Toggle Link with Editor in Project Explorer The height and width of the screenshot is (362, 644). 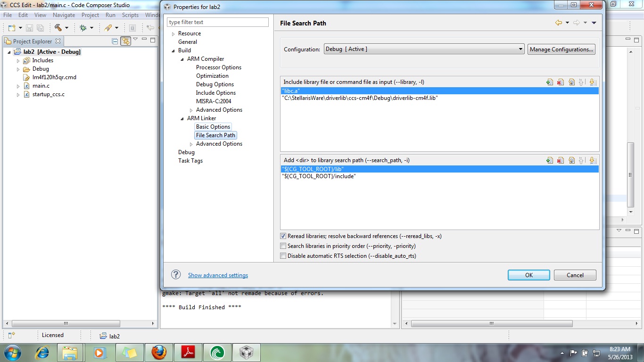tap(125, 41)
